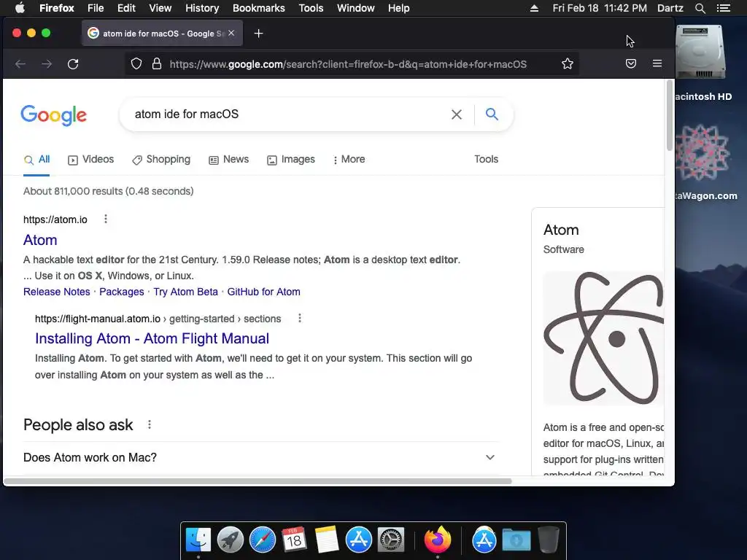
Task: Open Finder in the Dock
Action: point(198,540)
